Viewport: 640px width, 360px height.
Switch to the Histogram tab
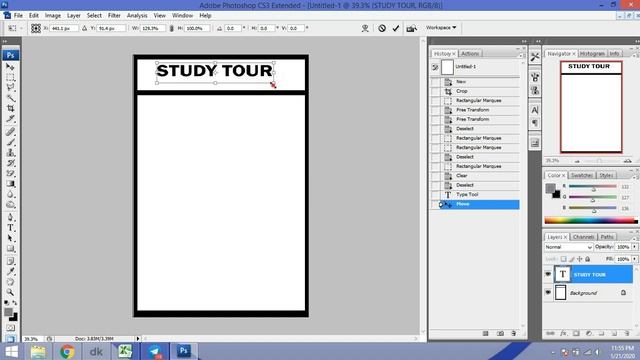(x=592, y=53)
